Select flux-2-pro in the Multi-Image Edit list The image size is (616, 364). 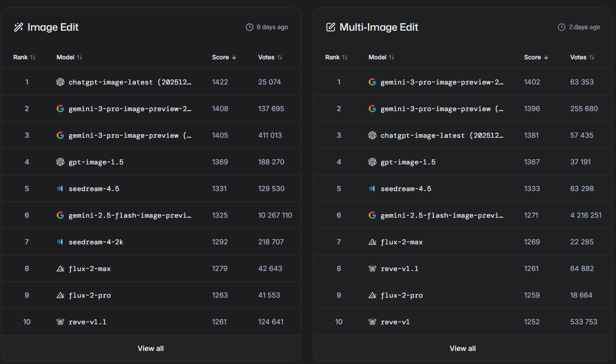[401, 295]
